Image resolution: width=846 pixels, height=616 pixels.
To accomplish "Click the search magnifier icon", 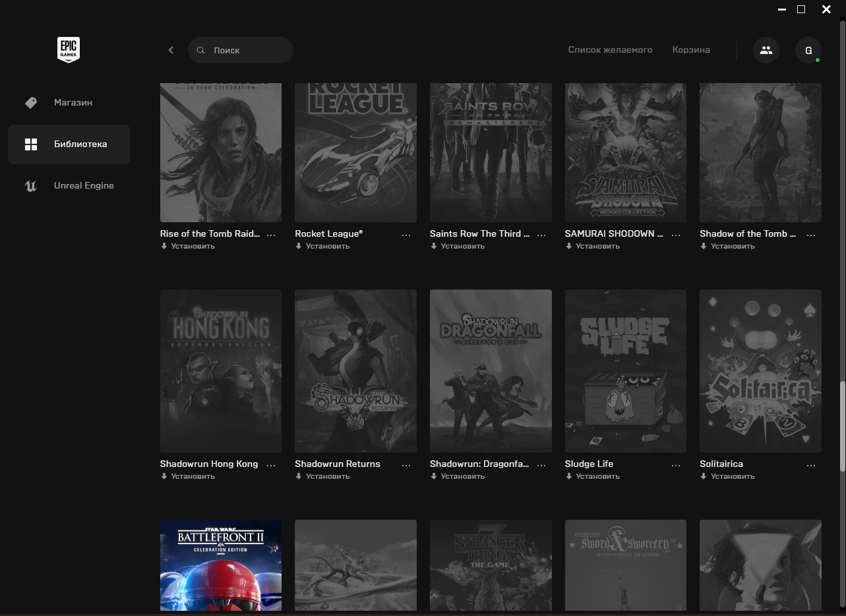I will pyautogui.click(x=201, y=50).
